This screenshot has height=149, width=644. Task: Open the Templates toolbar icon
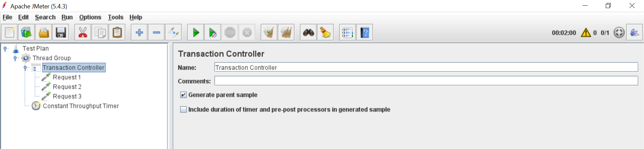coord(27,33)
